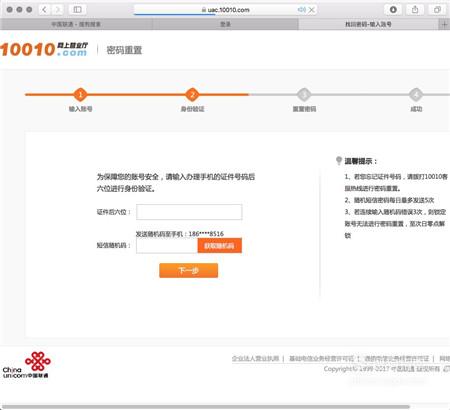Click step 4 circle 成功
Screen dimensions: 450x410
coord(416,95)
